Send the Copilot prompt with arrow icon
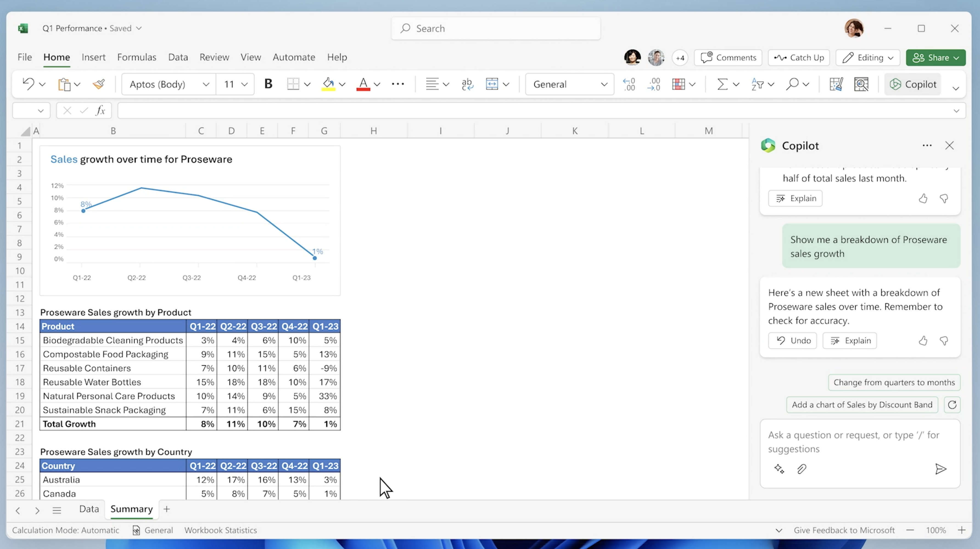The height and width of the screenshot is (549, 980). (x=940, y=469)
